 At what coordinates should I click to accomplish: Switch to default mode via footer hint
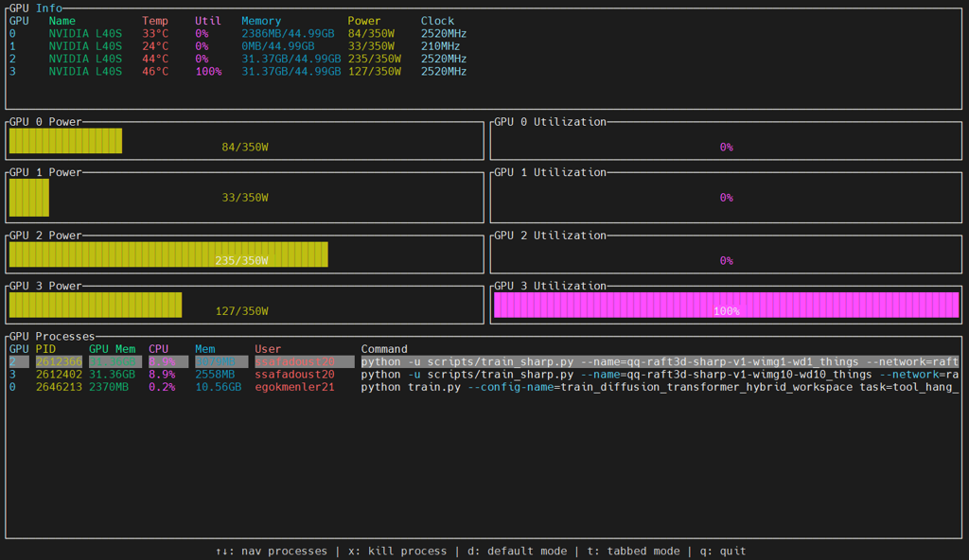(517, 551)
